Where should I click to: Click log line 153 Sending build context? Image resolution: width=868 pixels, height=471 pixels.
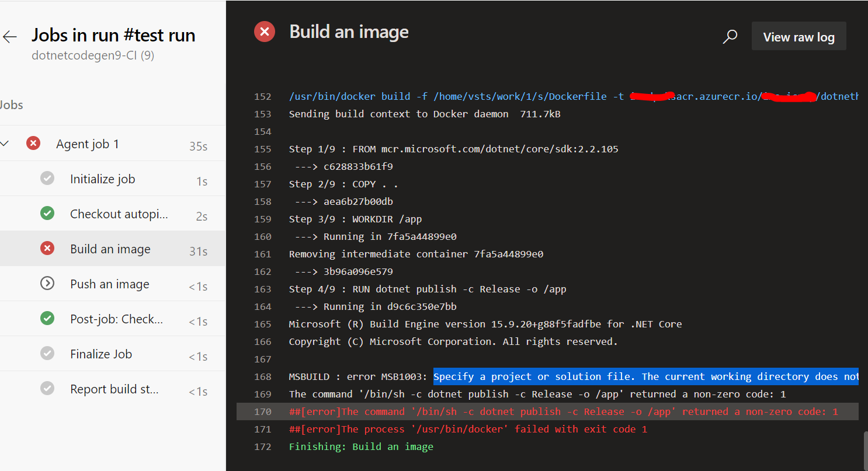(x=425, y=114)
